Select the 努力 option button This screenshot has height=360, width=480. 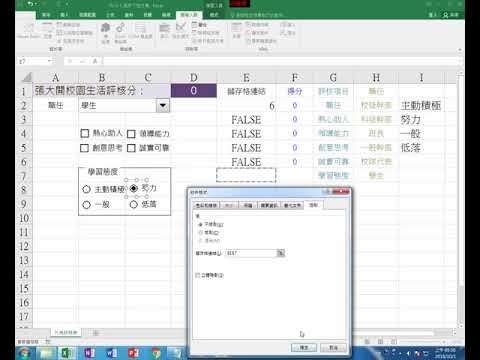[134, 188]
